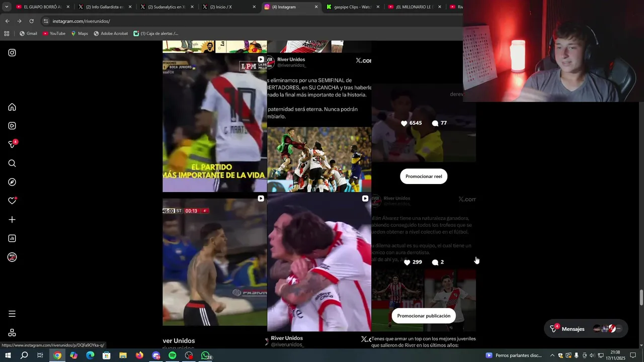
Task: Click Promocionar publicación button
Action: pos(424,316)
